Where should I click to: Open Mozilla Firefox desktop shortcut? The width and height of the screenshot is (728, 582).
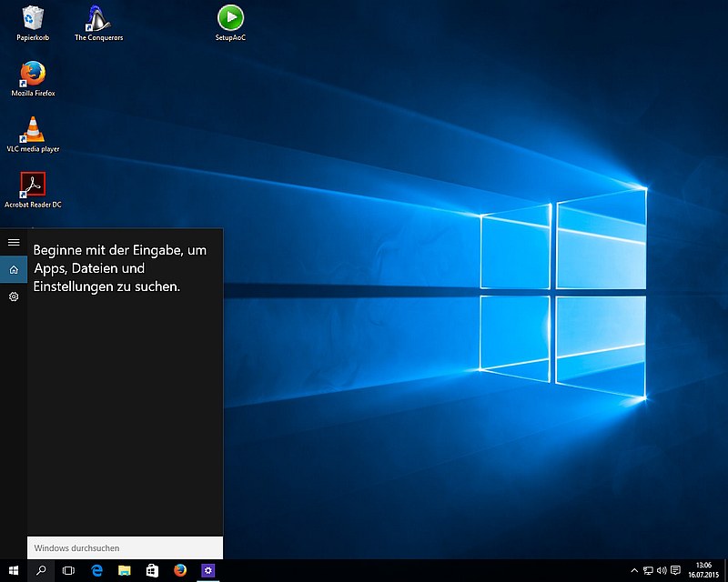coord(34,74)
